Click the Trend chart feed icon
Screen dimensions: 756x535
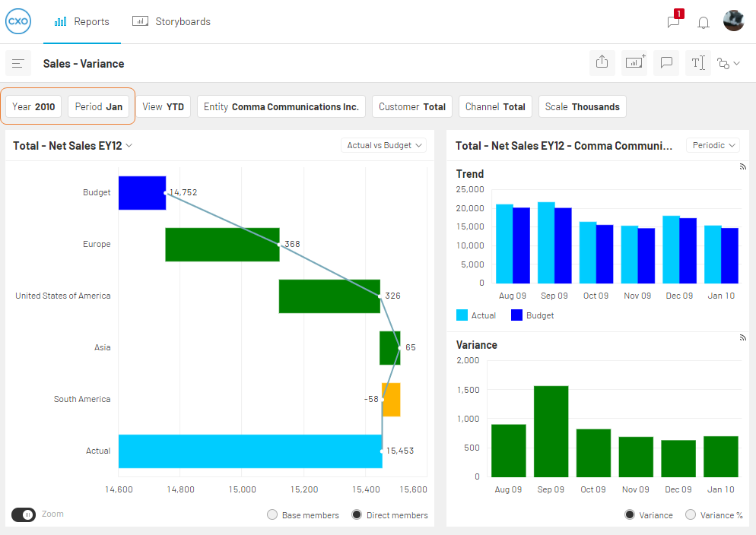pyautogui.click(x=743, y=166)
